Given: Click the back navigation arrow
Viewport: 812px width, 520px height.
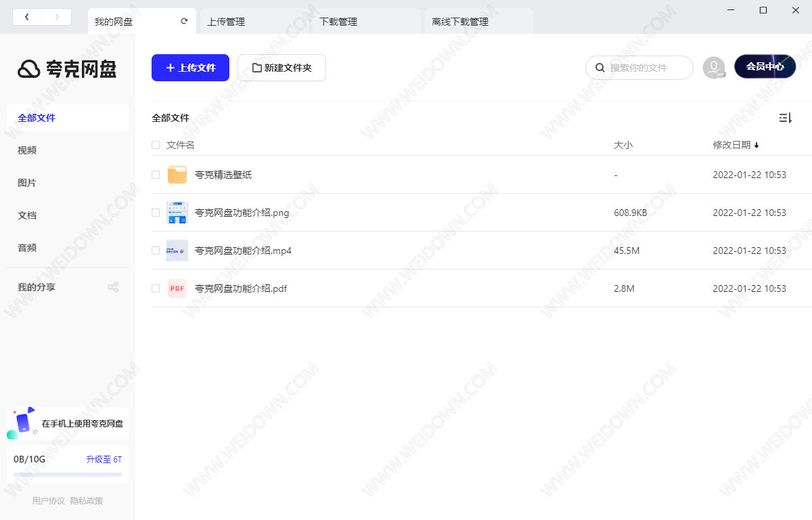Looking at the screenshot, I should click(27, 17).
